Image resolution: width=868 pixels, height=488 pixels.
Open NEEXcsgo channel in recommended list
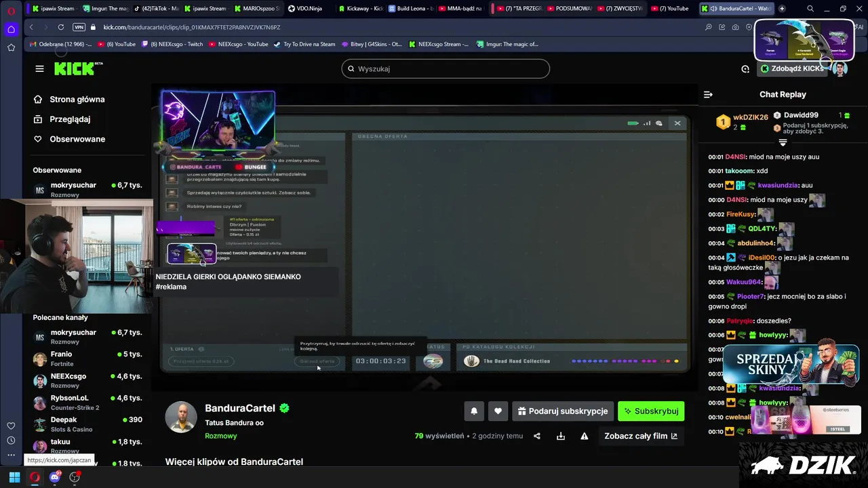[x=87, y=380]
